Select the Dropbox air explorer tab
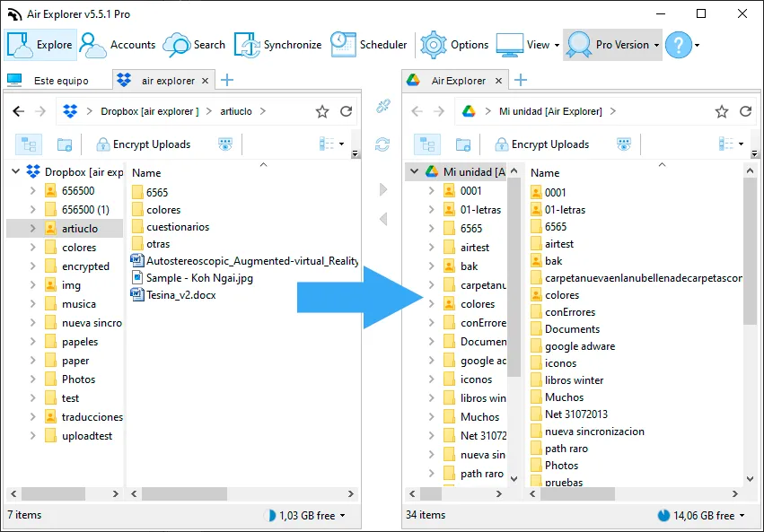 coord(163,81)
